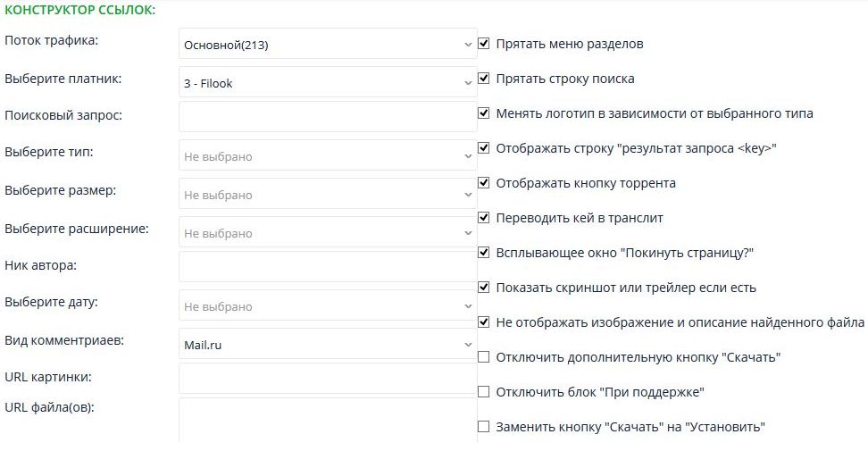
Task: Check the "Отключить блок При поддержке" box
Action: click(484, 392)
